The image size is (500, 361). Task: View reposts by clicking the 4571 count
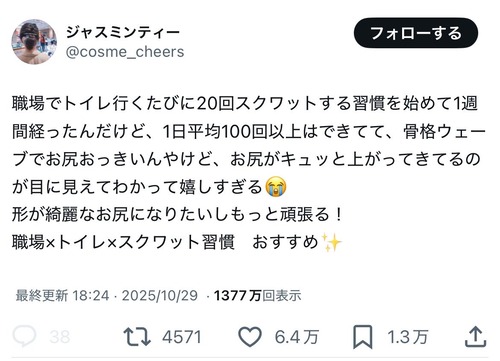coord(182,337)
